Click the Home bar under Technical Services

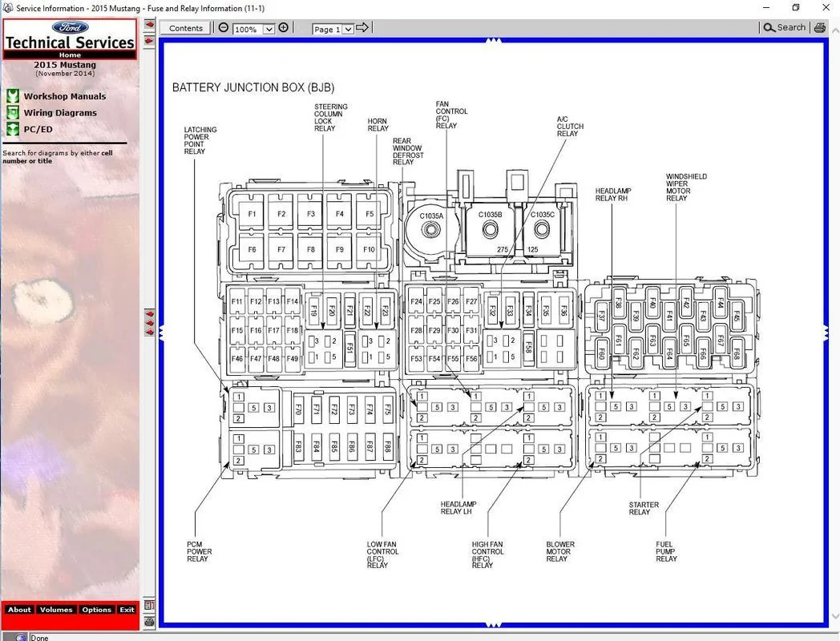coord(71,54)
